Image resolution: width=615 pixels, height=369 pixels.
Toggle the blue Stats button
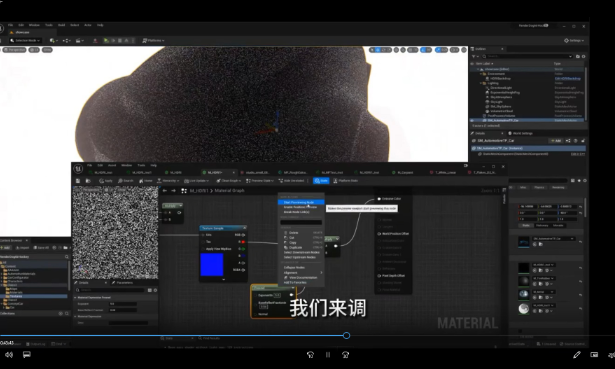click(321, 181)
